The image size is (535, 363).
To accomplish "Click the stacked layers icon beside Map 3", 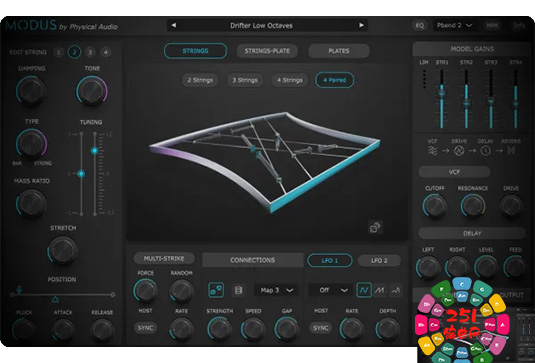I will tap(238, 290).
